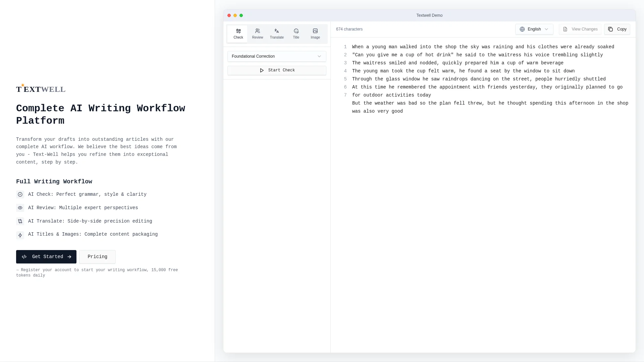
Task: Click the green window maximize dot
Action: (x=241, y=15)
